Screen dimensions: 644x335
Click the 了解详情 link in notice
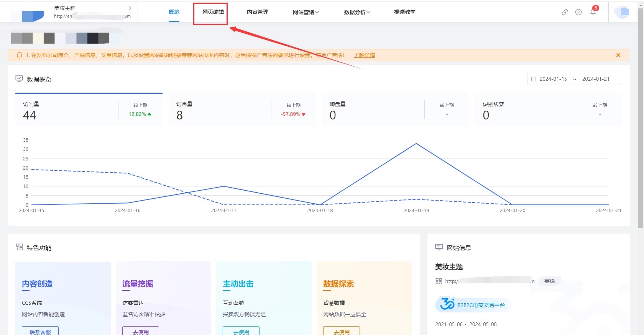click(364, 55)
